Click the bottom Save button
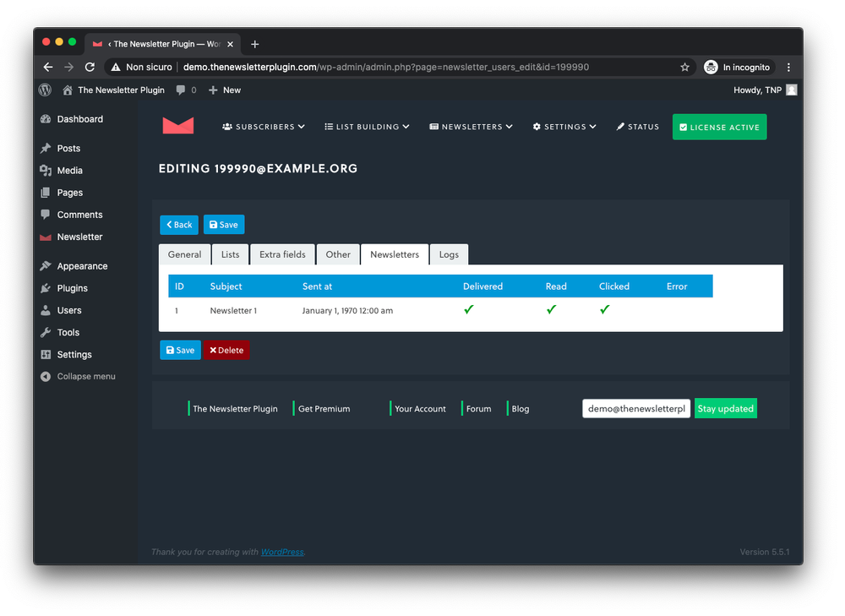845x616 pixels. [180, 351]
